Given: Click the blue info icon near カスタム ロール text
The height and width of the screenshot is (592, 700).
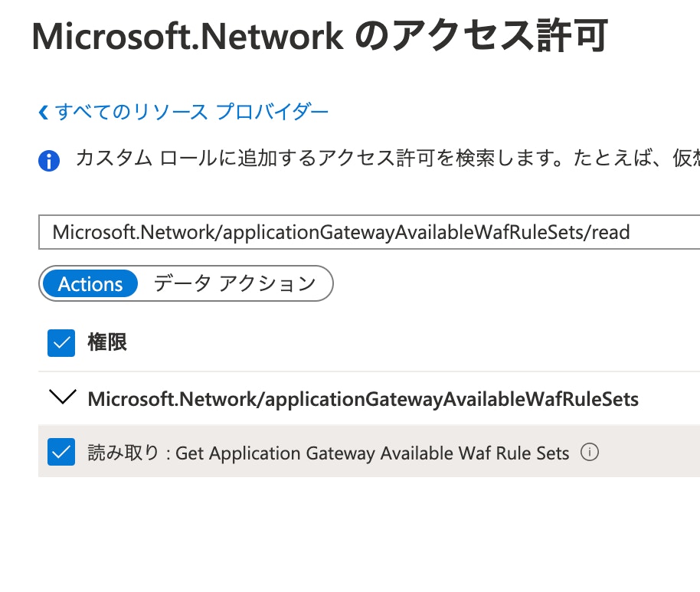Looking at the screenshot, I should pos(48,161).
